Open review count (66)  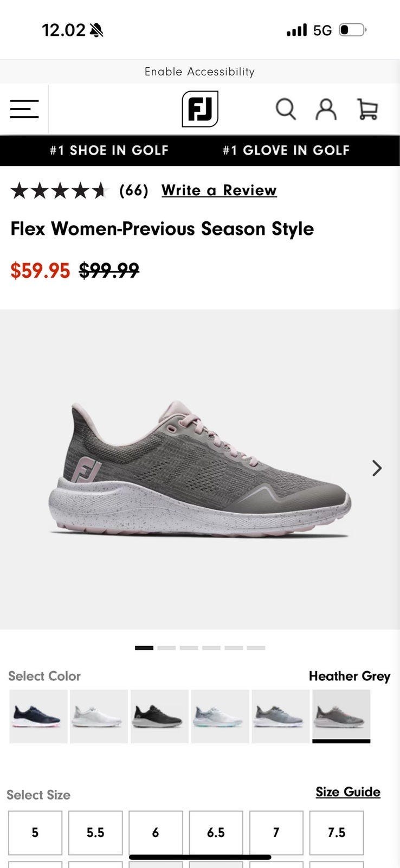click(134, 190)
